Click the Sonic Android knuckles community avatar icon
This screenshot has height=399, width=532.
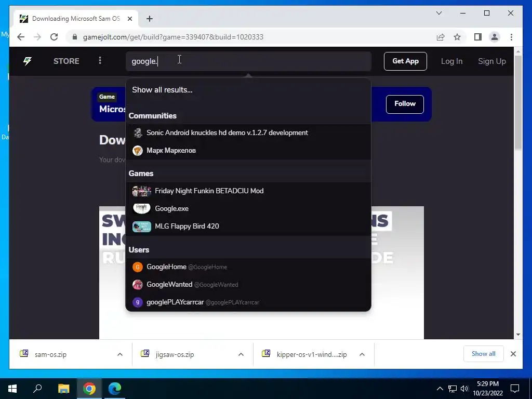click(137, 132)
